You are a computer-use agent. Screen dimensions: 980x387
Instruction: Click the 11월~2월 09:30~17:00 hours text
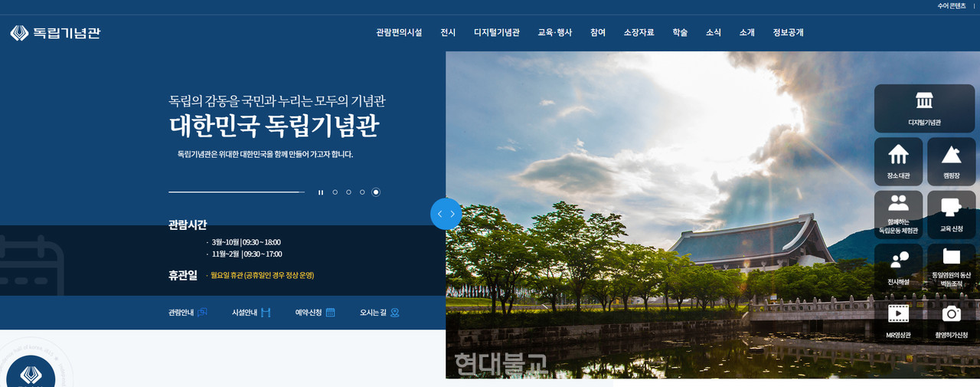(x=247, y=254)
